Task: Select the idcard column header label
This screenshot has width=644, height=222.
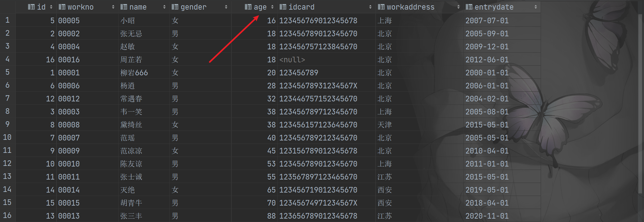Action: [302, 7]
